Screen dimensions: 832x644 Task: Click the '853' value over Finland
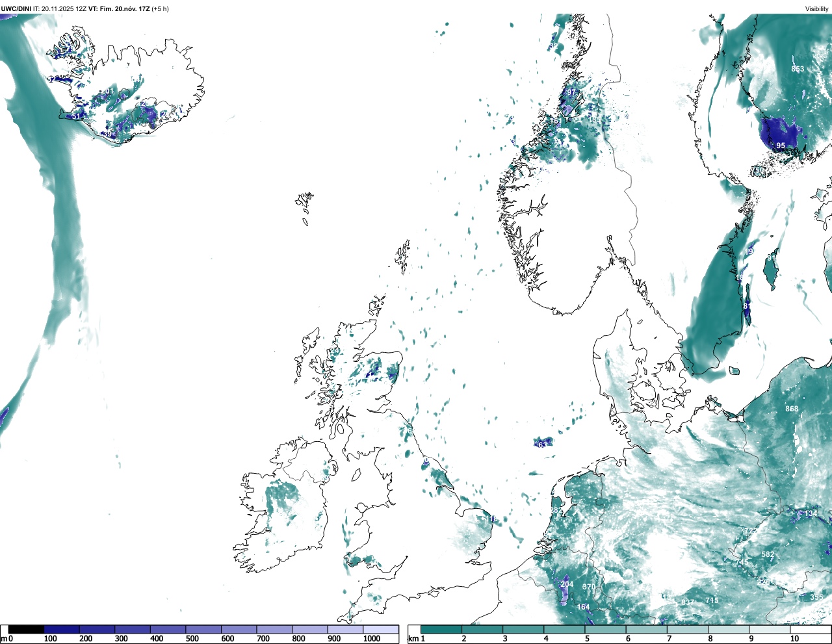(x=798, y=69)
